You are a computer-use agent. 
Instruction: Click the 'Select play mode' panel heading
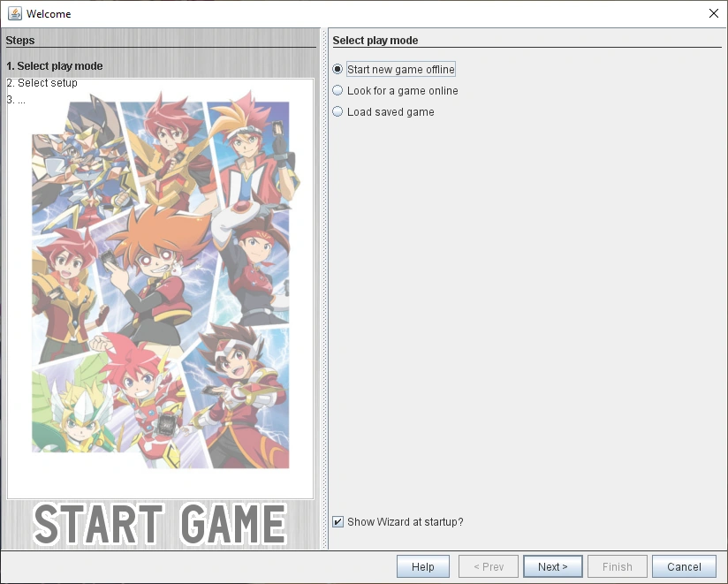pyautogui.click(x=375, y=41)
